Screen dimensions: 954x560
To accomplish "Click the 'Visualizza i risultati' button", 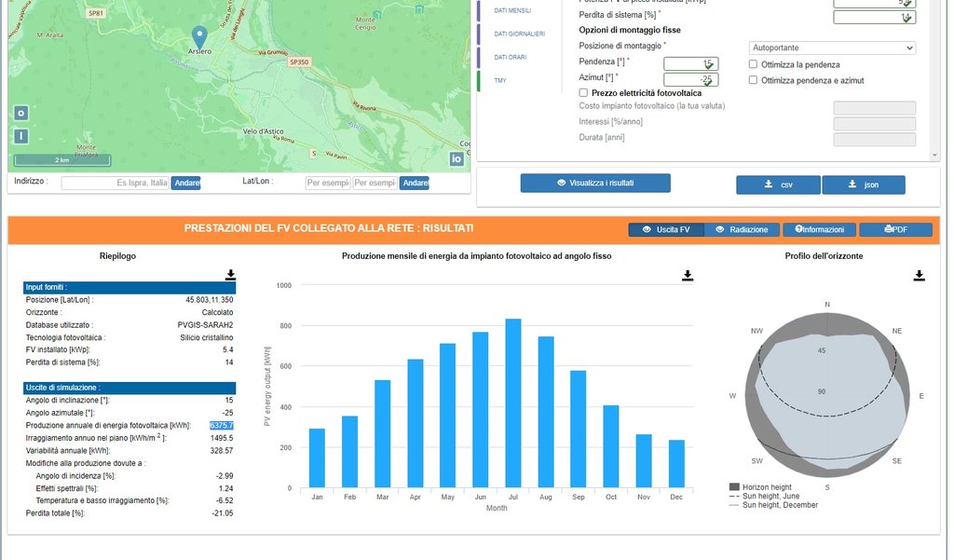I will (594, 183).
